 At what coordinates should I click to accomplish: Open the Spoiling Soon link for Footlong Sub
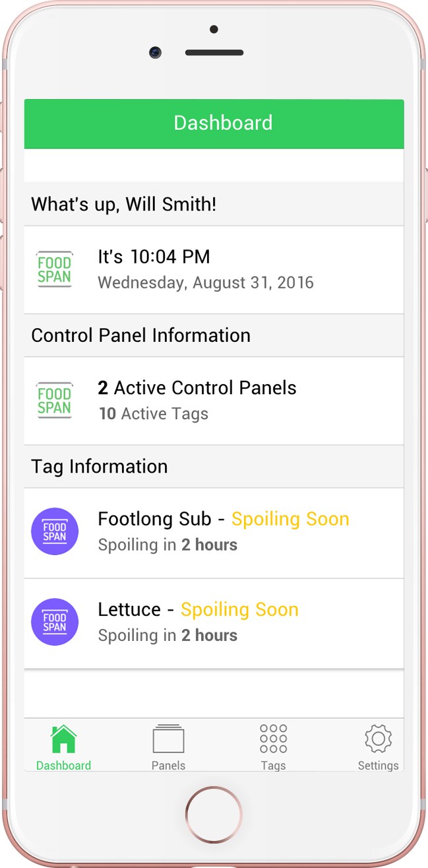pyautogui.click(x=290, y=519)
